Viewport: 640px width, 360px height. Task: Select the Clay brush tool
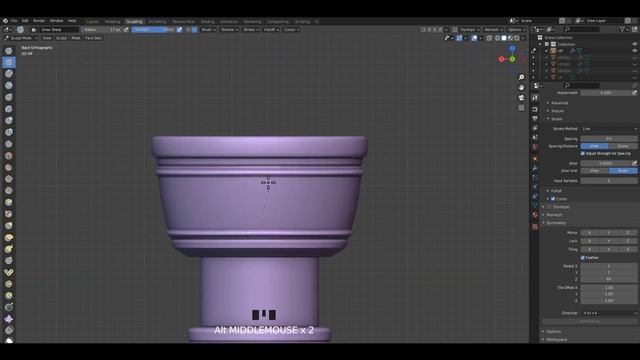pyautogui.click(x=9, y=74)
